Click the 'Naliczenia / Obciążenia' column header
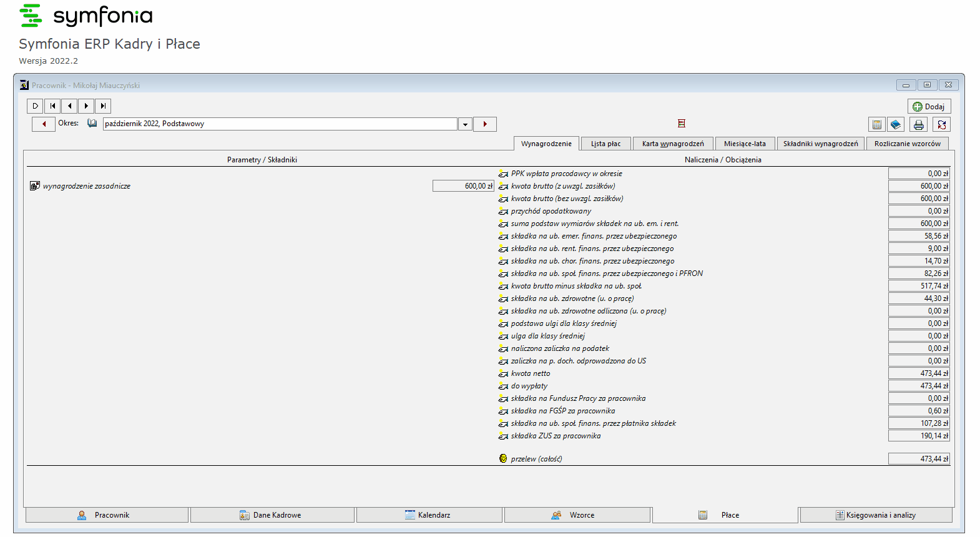Image resolution: width=980 pixels, height=537 pixels. click(x=723, y=160)
